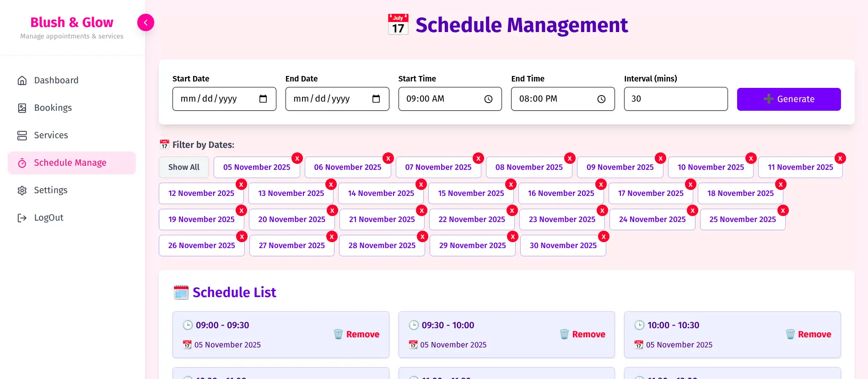Image resolution: width=868 pixels, height=379 pixels.
Task: Filter schedule by 15 November 2025
Action: coord(470,194)
